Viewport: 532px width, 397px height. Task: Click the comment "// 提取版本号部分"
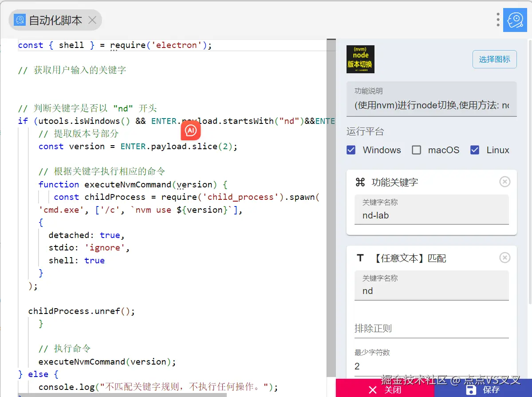79,134
